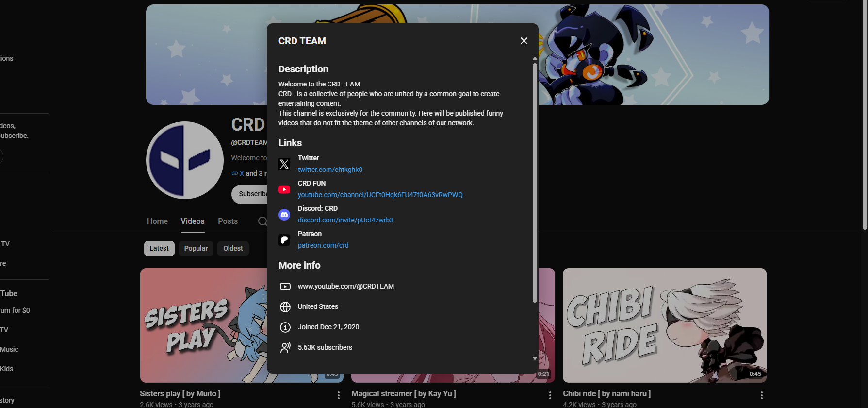Click the www.youtube.com/@CRDTEAM text
Viewport: 868px width, 408px height.
tap(346, 286)
